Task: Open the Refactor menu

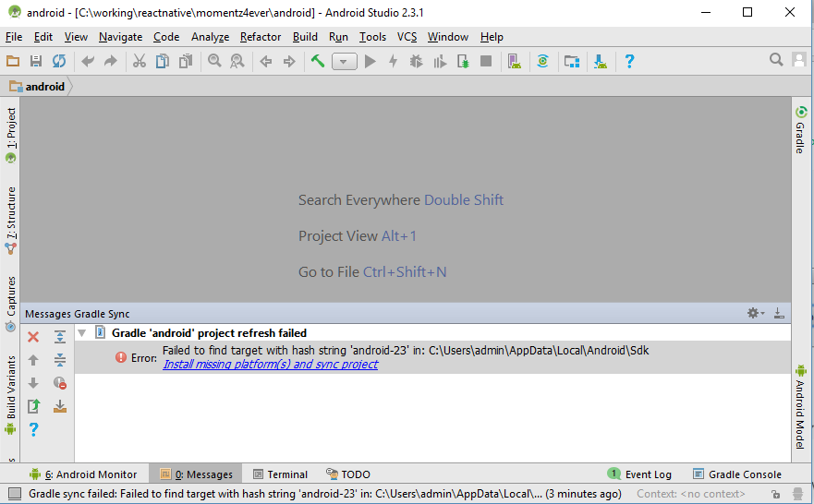Action: 260,37
